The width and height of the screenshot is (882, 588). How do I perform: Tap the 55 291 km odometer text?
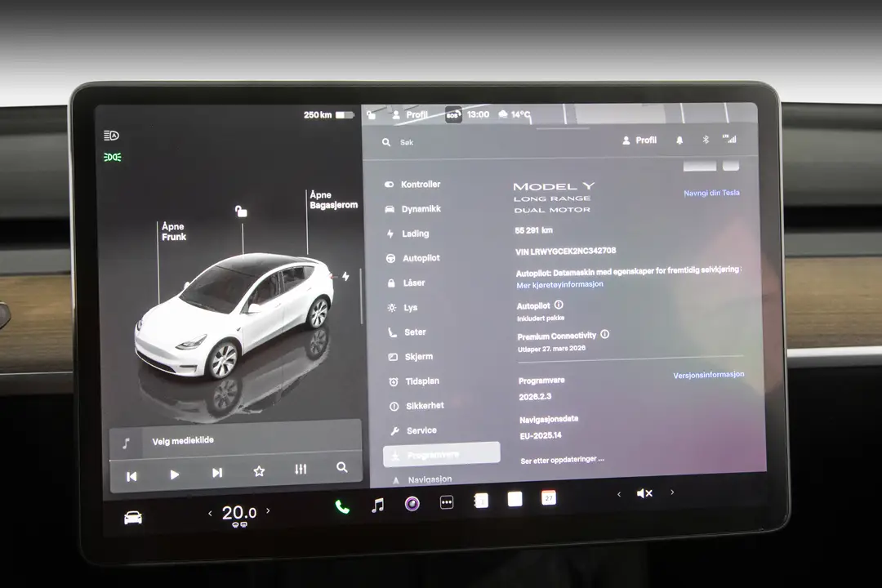tap(534, 230)
